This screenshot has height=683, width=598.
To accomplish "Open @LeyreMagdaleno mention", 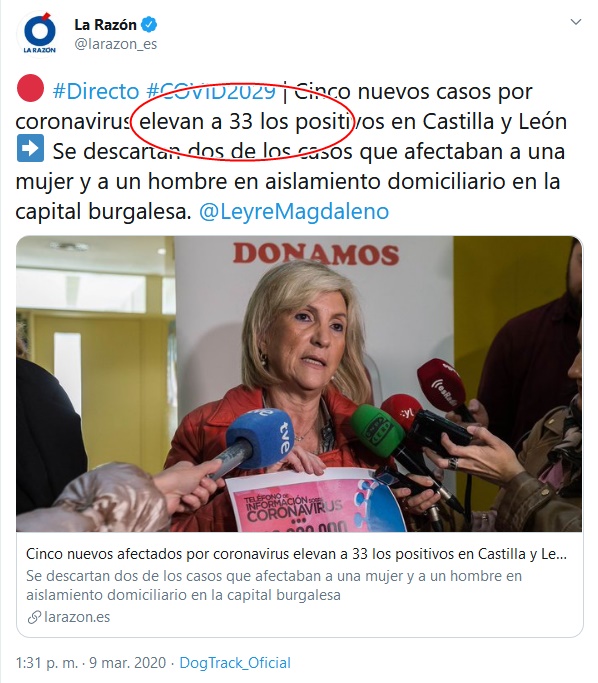I will click(294, 212).
